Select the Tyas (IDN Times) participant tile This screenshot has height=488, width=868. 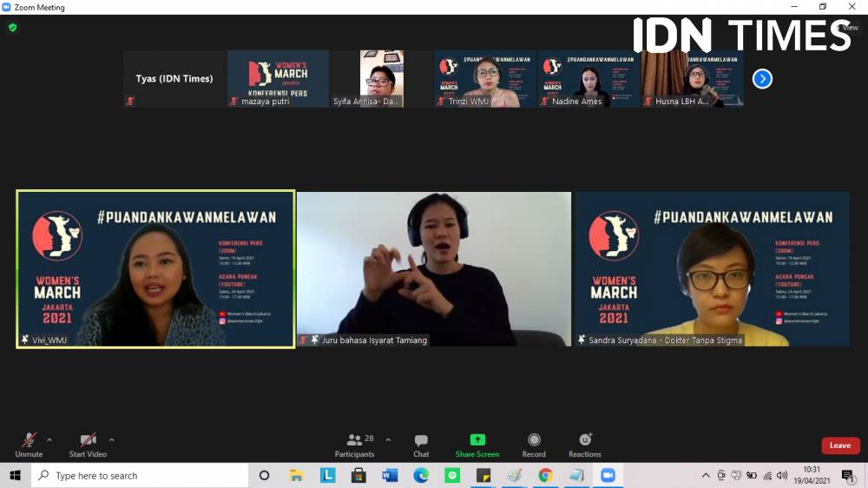pyautogui.click(x=174, y=79)
